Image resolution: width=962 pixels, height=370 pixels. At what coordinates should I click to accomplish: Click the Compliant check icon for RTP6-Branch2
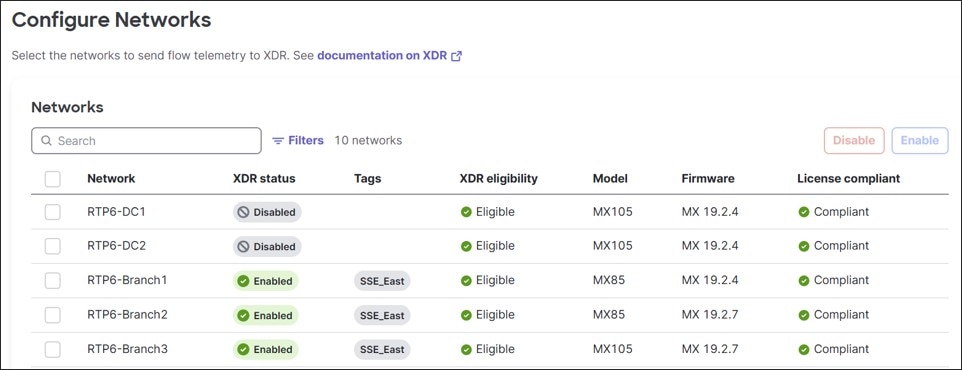coord(804,315)
